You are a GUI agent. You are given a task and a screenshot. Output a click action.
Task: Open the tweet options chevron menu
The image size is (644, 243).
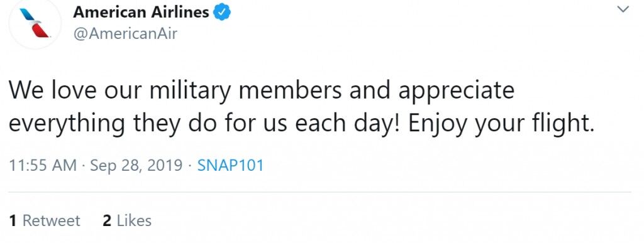click(x=623, y=9)
